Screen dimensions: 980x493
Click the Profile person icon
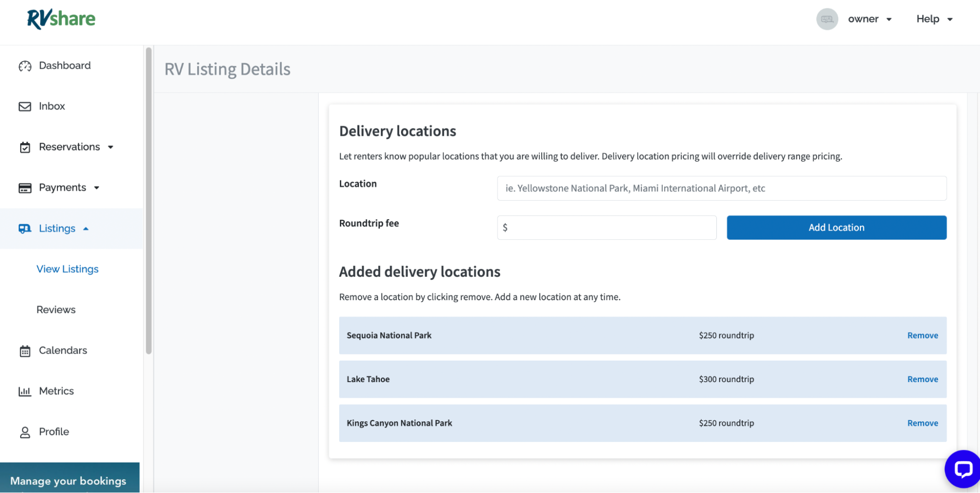pyautogui.click(x=25, y=432)
